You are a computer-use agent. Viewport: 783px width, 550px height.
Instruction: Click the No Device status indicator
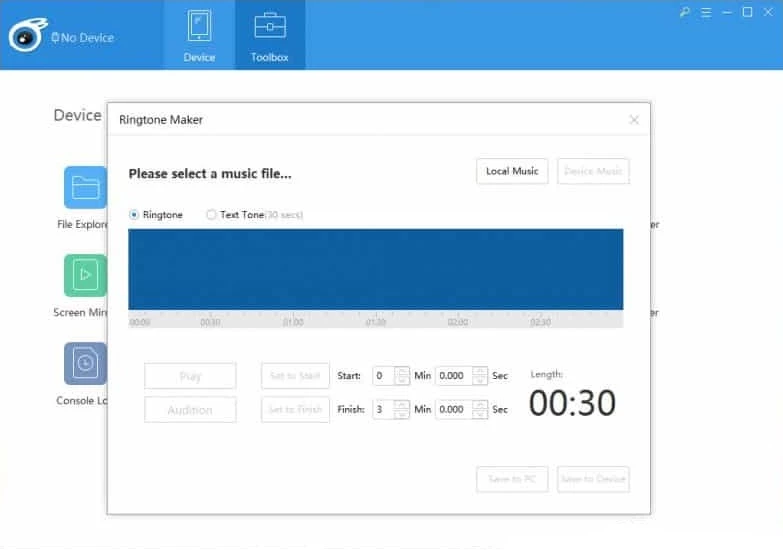coord(82,38)
